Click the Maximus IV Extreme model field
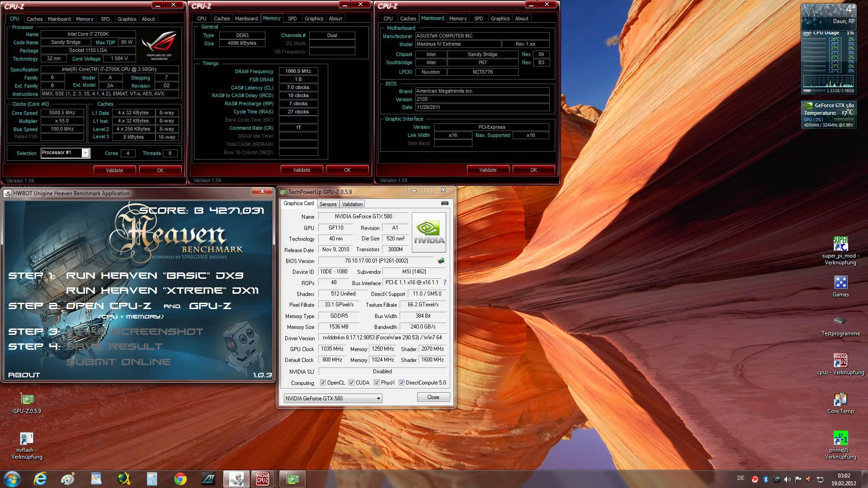Image resolution: width=868 pixels, height=488 pixels. (x=458, y=44)
